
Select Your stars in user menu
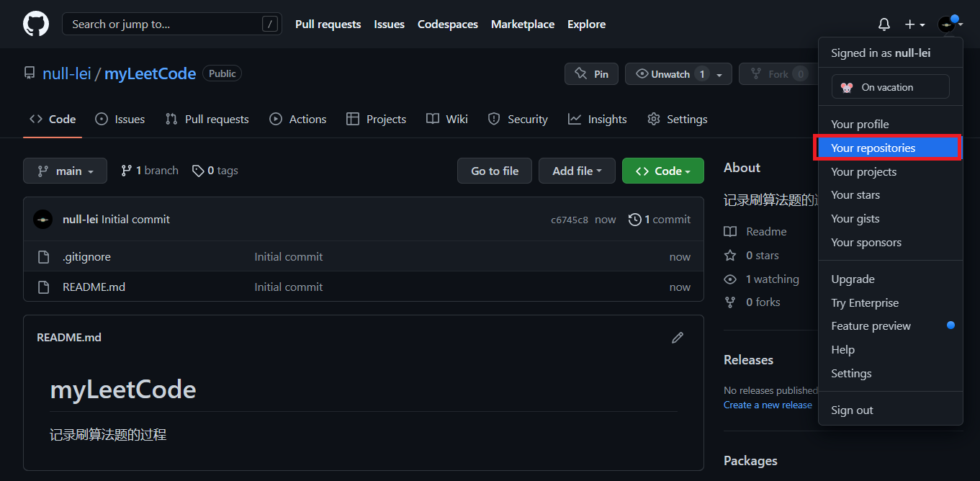(x=891, y=195)
